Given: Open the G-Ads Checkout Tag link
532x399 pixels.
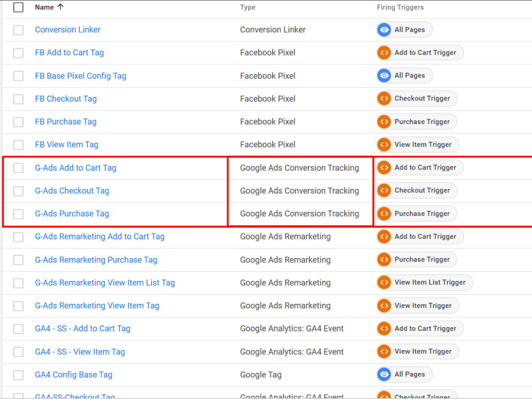Looking at the screenshot, I should pyautogui.click(x=72, y=190).
